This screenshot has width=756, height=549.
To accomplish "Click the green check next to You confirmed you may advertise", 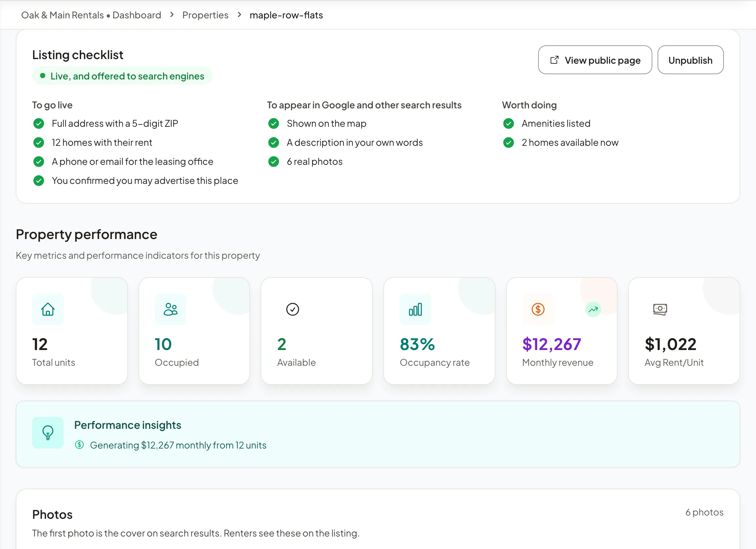I will (39, 181).
